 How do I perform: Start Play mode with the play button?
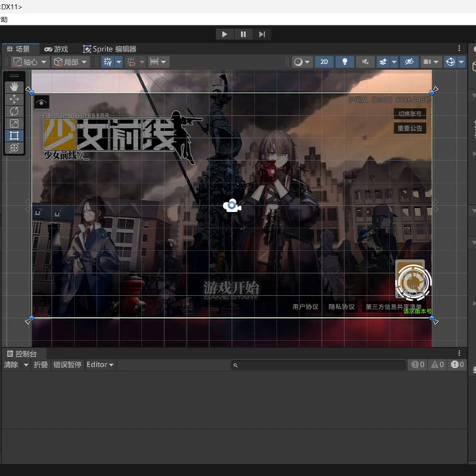coord(225,34)
